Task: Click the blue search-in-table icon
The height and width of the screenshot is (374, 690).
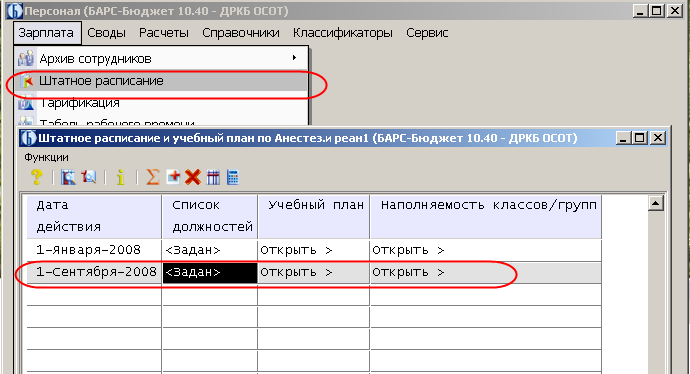Action: tap(68, 177)
